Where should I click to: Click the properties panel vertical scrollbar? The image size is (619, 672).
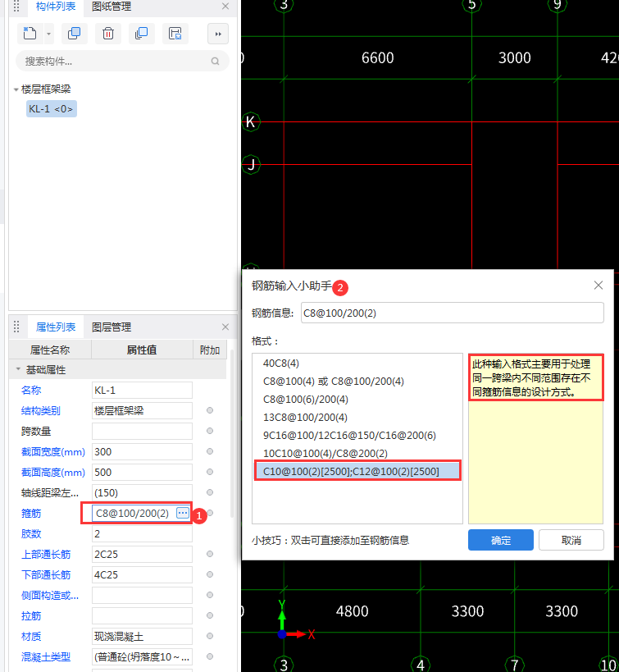coord(232,433)
